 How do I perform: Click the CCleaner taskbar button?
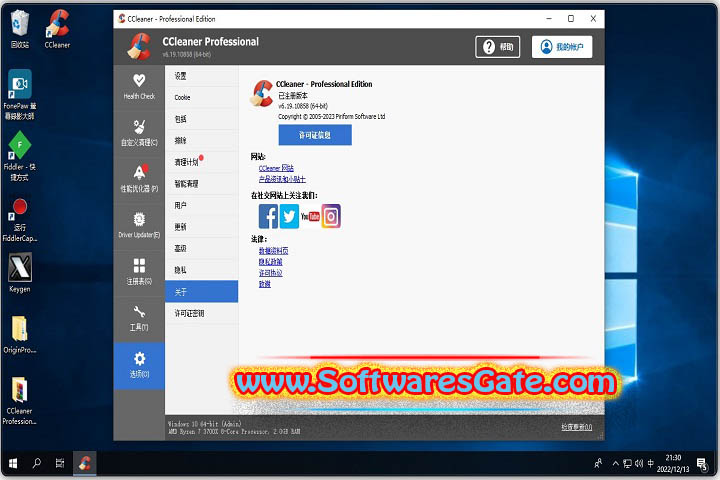pyautogui.click(x=84, y=463)
